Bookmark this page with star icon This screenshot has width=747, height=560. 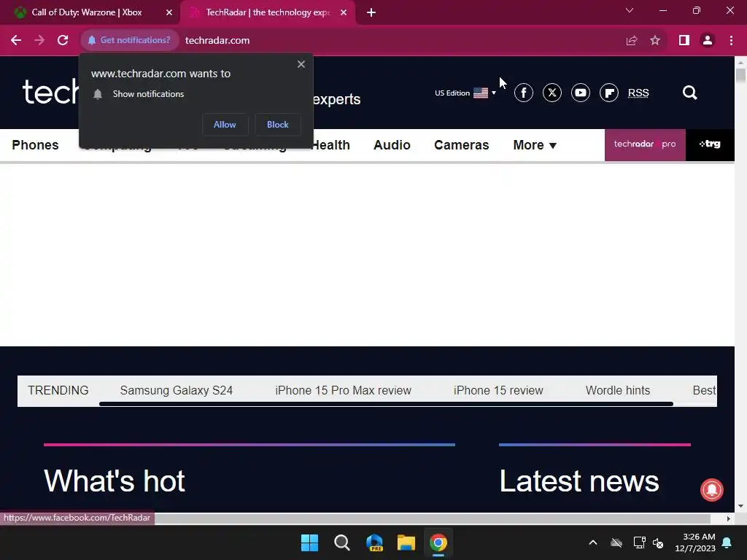coord(655,41)
